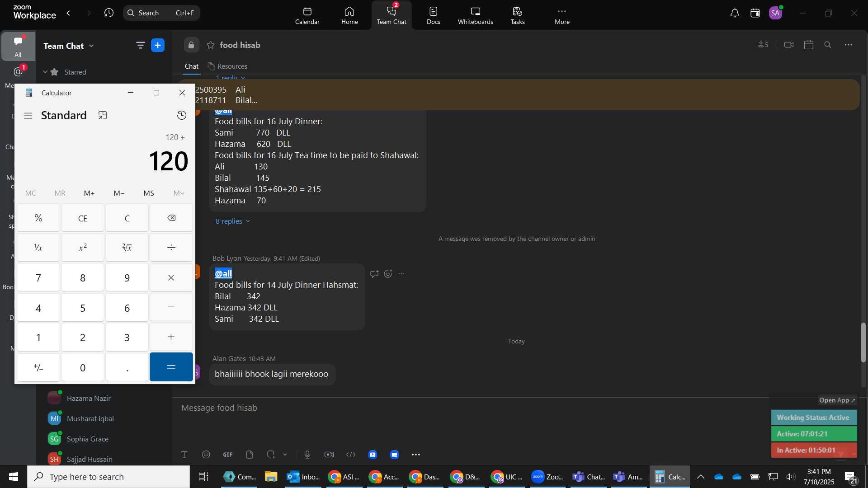The width and height of the screenshot is (868, 488).
Task: Click the Zoom back navigation arrow
Action: pyautogui.click(x=68, y=13)
